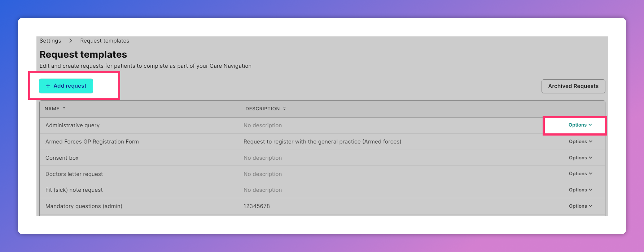Click the Request templates breadcrumb
Viewport: 644px width, 252px height.
[105, 41]
